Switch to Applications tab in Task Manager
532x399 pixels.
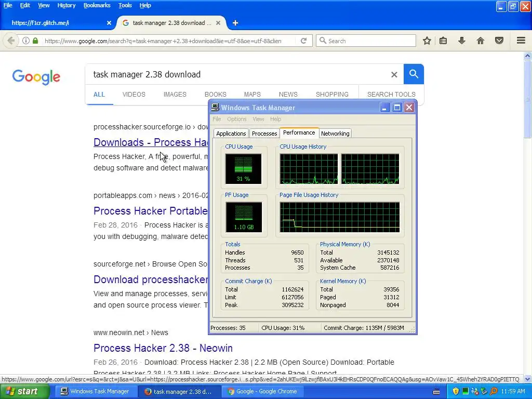tap(231, 134)
